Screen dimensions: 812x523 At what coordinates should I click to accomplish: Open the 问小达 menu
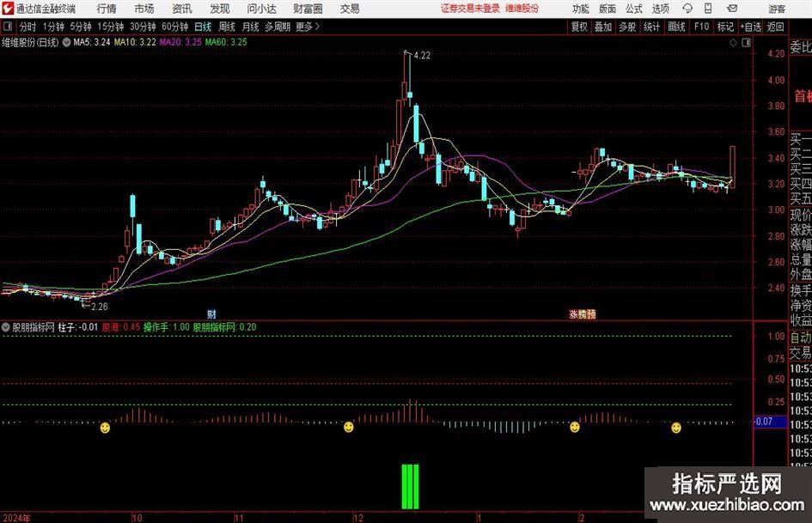261,9
